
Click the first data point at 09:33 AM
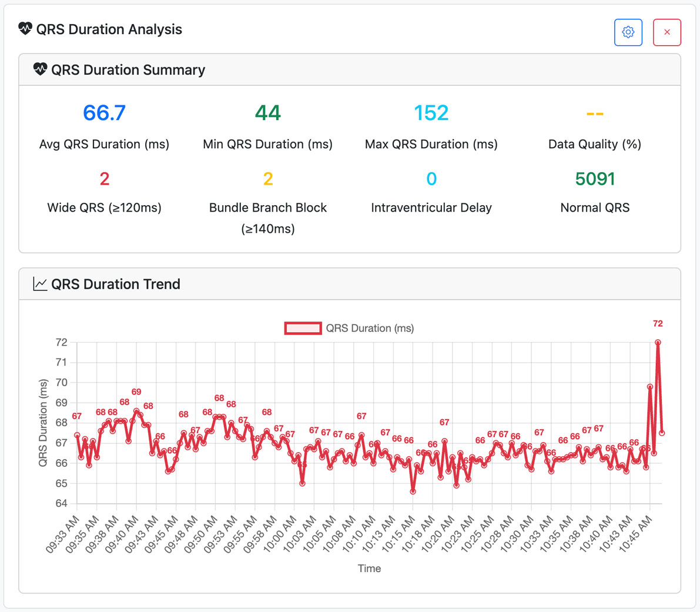pyautogui.click(x=77, y=435)
